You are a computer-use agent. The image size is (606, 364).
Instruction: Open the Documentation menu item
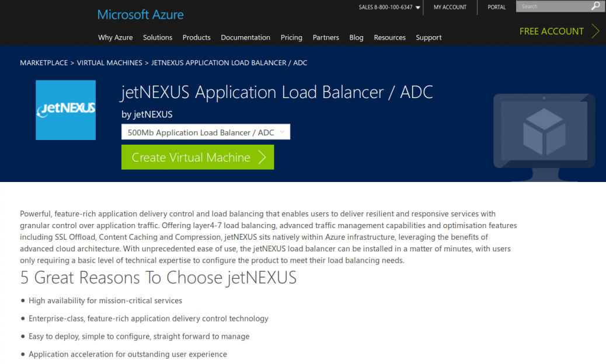point(245,37)
